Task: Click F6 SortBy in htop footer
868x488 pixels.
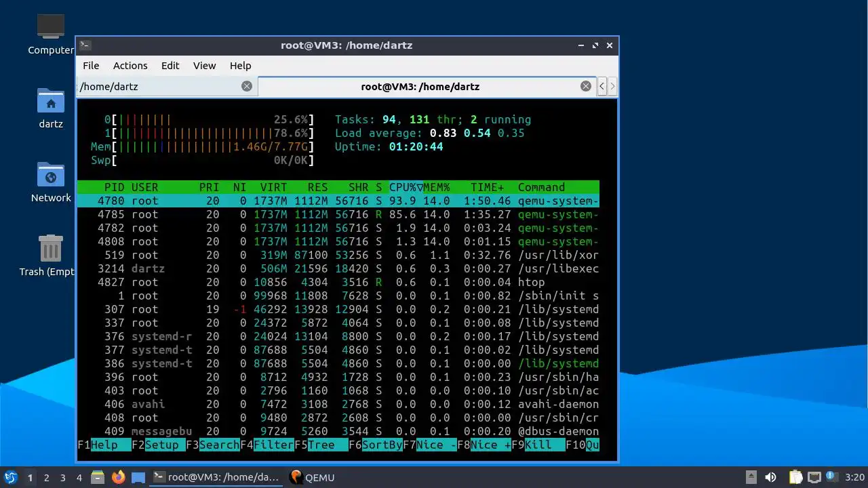Action: (x=376, y=445)
